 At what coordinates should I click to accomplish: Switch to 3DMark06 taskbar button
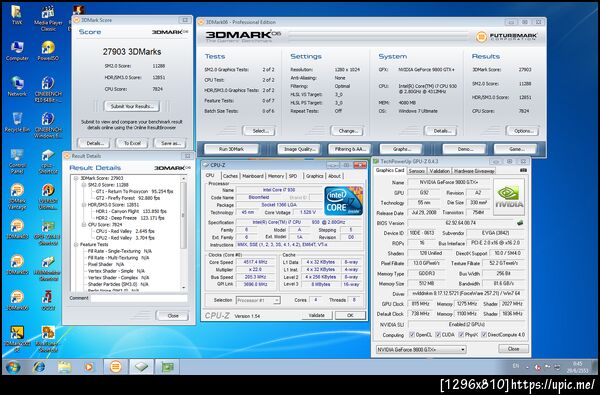click(x=116, y=367)
